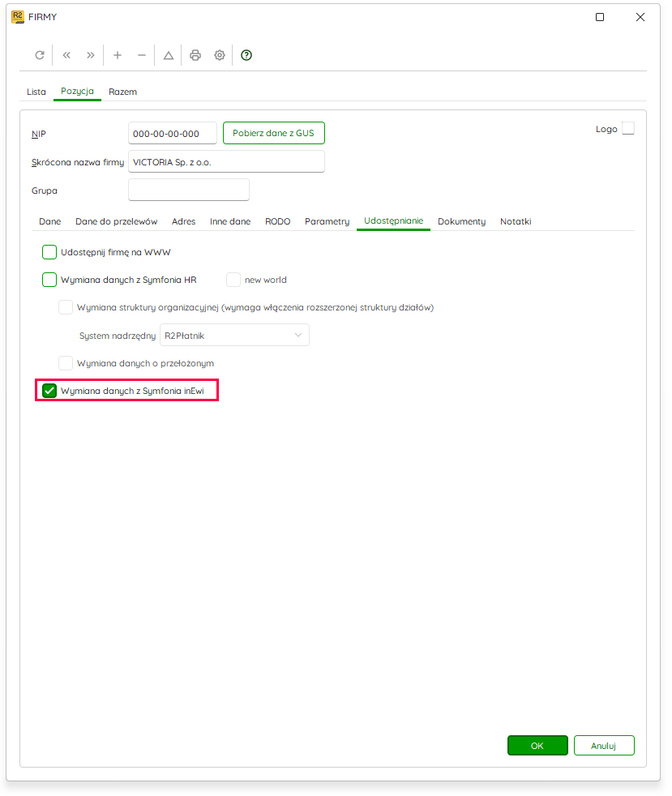Viewport: 672px width, 796px height.
Task: Open help with the question mark icon
Action: pyautogui.click(x=246, y=55)
